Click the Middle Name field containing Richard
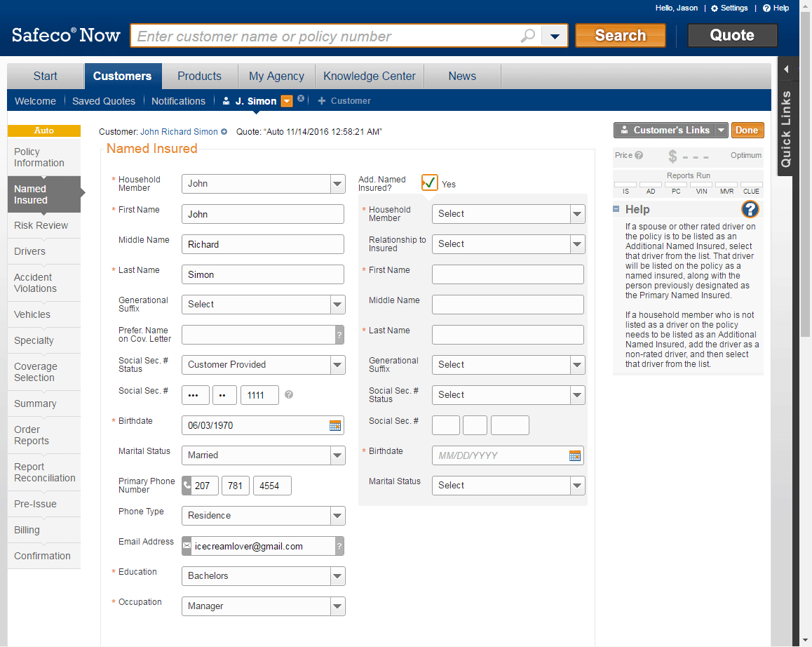Viewport: 812px width, 647px height. (263, 244)
